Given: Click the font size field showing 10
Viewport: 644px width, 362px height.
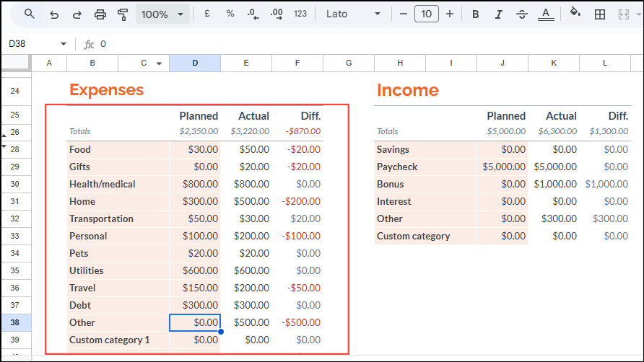Looking at the screenshot, I should pyautogui.click(x=426, y=14).
